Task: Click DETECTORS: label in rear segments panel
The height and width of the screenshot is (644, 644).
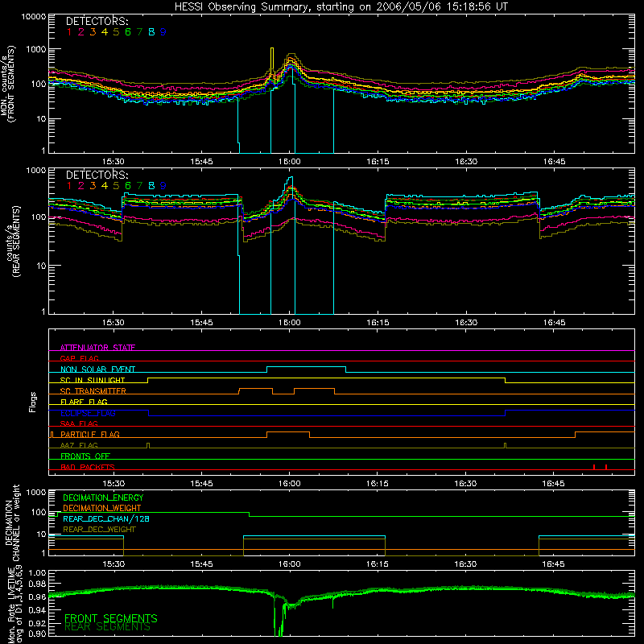Action: 97,175
